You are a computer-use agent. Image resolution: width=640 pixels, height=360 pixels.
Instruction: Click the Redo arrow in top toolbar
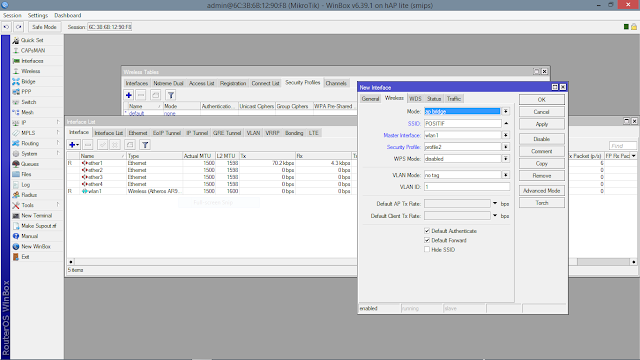[19, 27]
